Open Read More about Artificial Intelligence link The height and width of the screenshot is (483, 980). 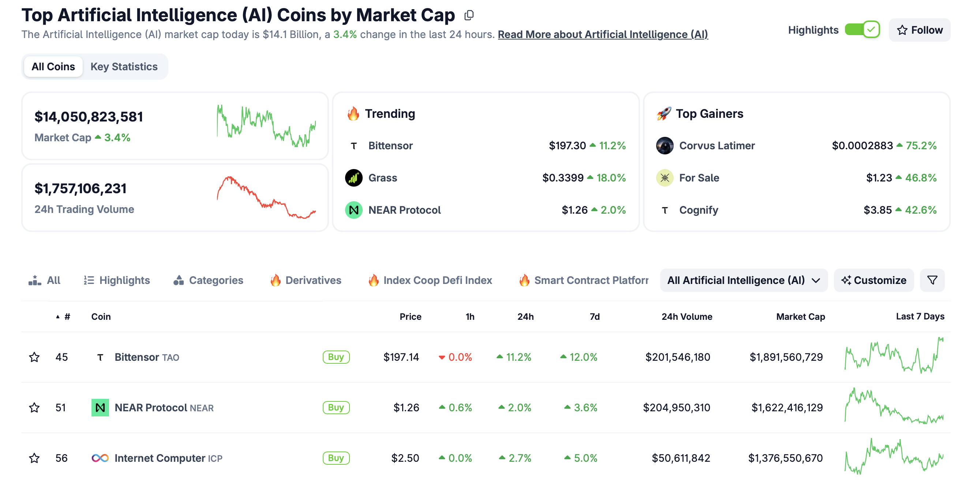pos(603,35)
